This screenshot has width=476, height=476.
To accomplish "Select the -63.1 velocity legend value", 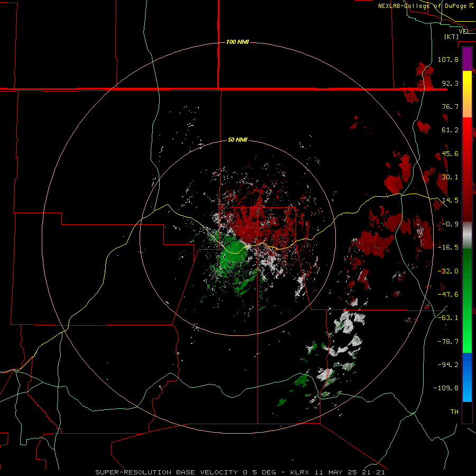I will (448, 318).
